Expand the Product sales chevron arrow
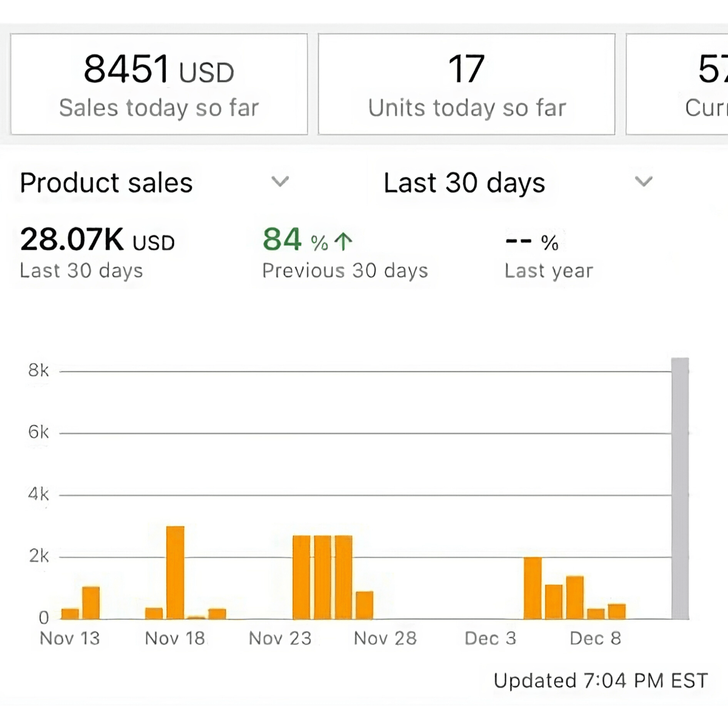 point(280,182)
